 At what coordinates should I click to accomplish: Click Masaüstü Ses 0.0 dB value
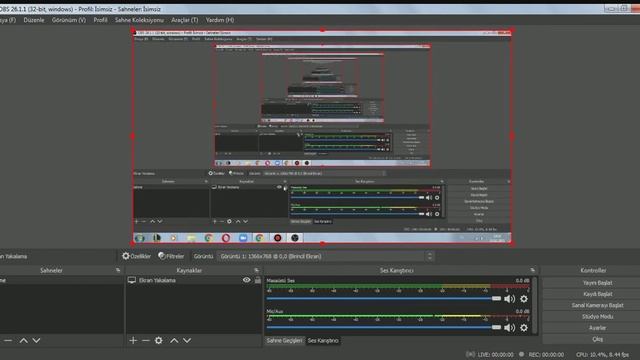tap(522, 280)
